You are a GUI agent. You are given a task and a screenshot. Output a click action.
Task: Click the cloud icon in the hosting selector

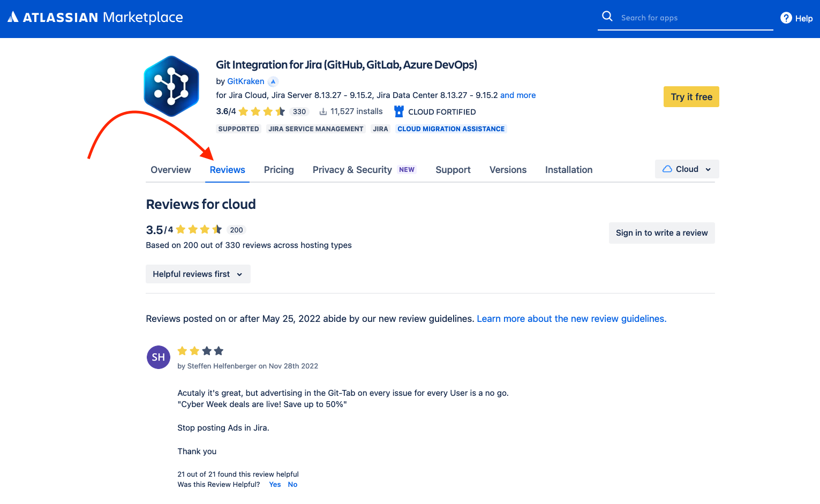pyautogui.click(x=667, y=169)
